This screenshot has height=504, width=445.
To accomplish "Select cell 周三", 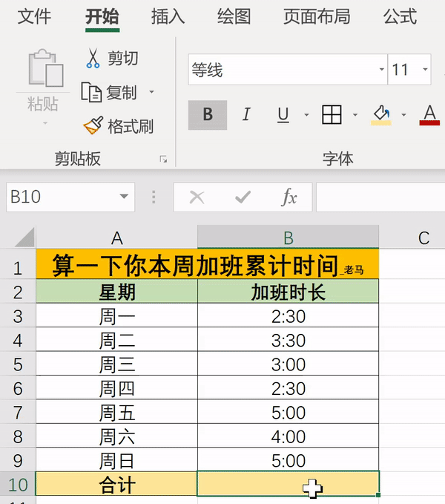I will [x=117, y=364].
